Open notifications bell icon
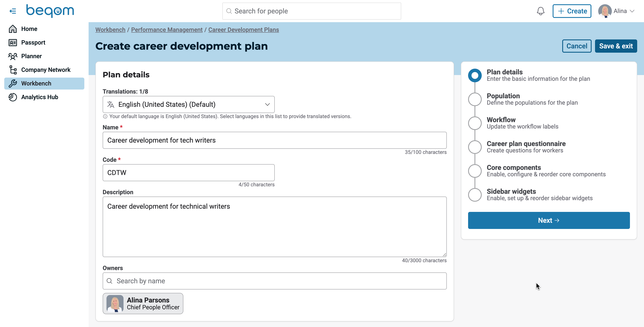The image size is (644, 327). (540, 11)
